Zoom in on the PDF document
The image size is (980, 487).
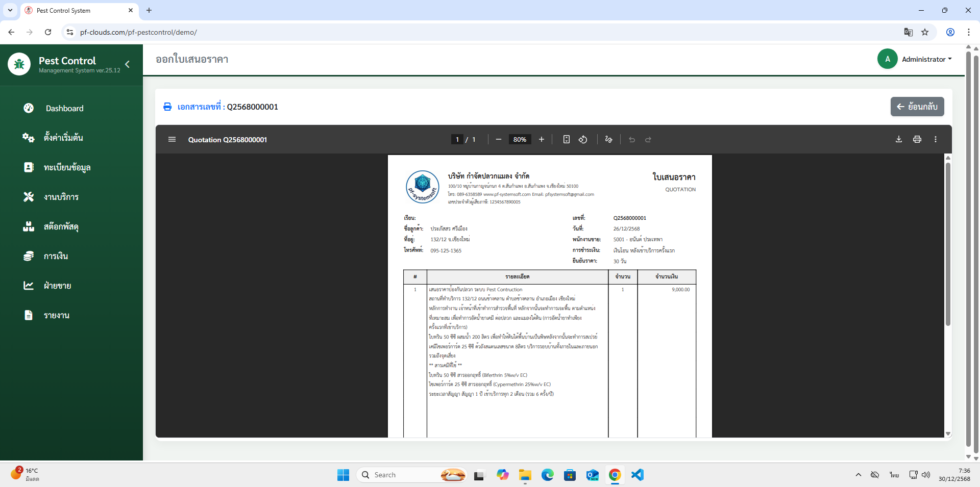pos(542,139)
